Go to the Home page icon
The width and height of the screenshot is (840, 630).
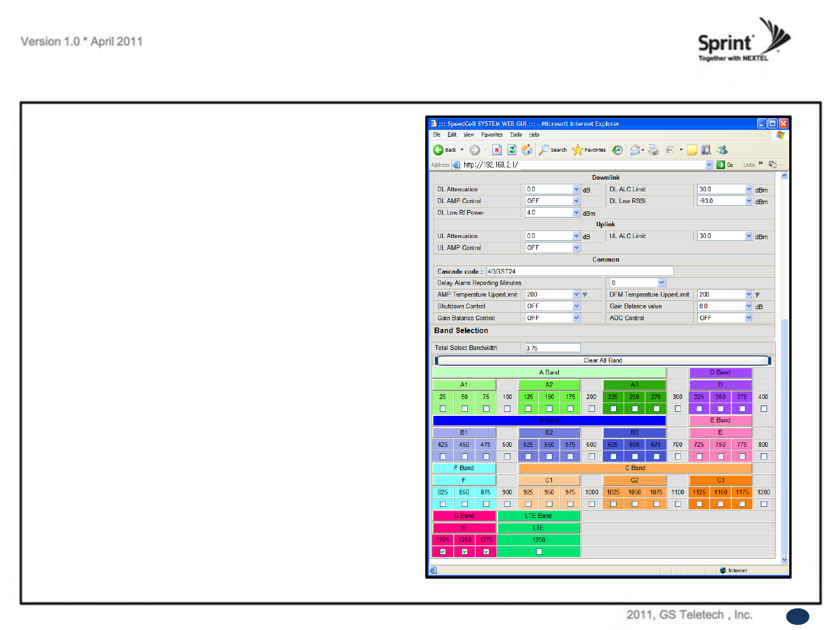pos(527,150)
